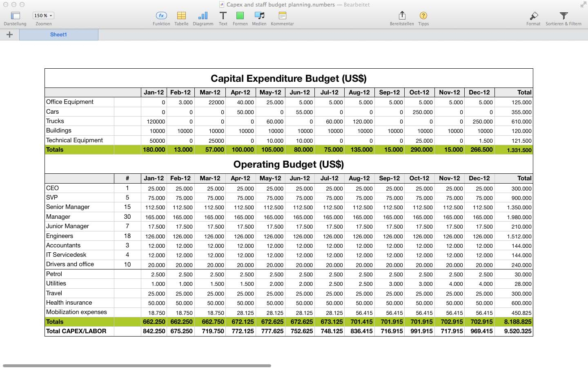Toggle the Format inspector panel
Image resolution: width=588 pixels, height=368 pixels.
533,16
